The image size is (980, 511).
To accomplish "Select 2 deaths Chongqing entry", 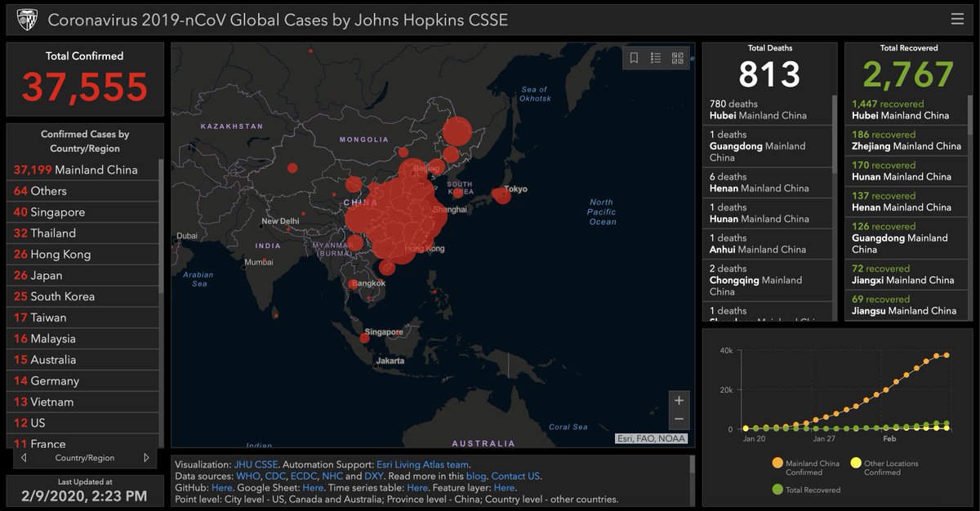I will (768, 281).
